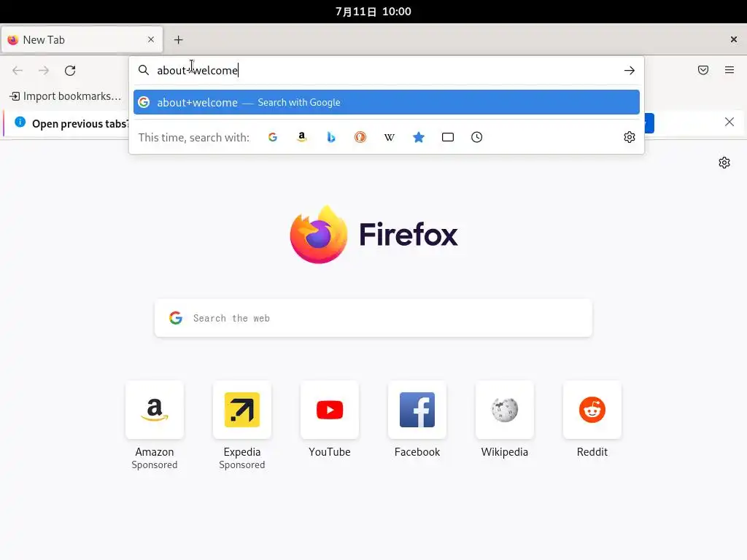
Task: Search this time with Amazon icon
Action: 301,137
